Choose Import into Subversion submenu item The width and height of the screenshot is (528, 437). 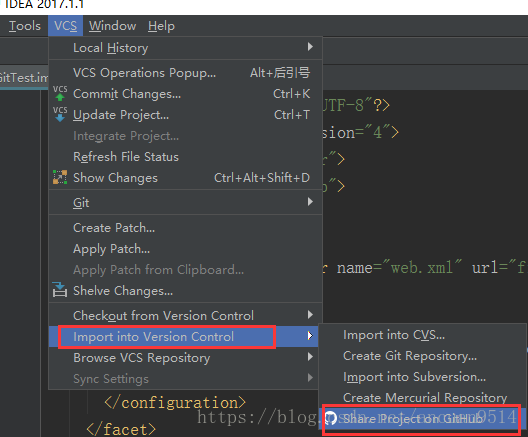click(422, 377)
